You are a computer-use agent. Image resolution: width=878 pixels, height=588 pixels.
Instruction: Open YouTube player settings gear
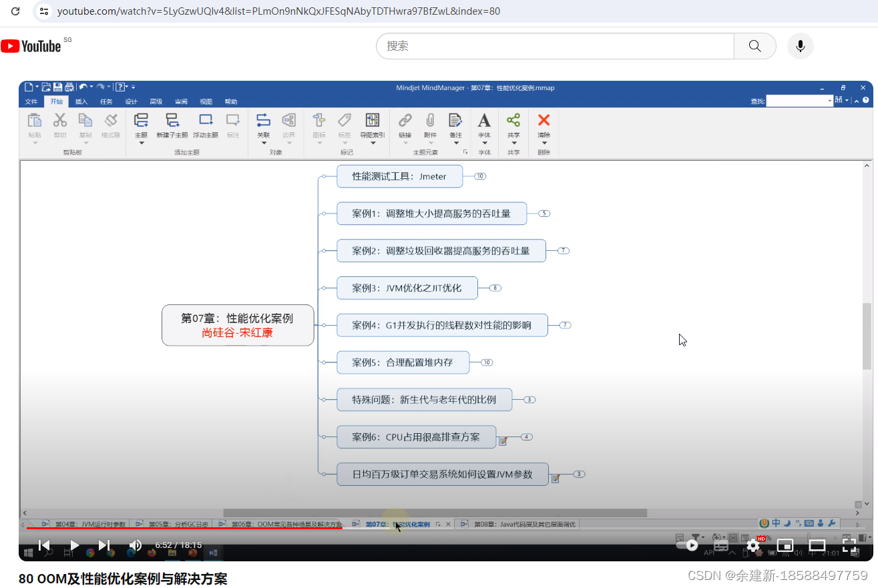[753, 545]
